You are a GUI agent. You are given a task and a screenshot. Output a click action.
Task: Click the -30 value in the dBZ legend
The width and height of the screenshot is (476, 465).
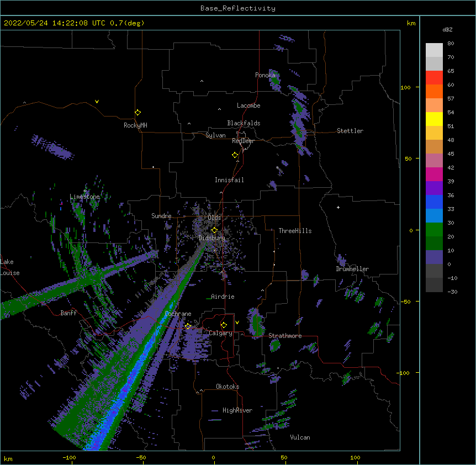click(452, 292)
